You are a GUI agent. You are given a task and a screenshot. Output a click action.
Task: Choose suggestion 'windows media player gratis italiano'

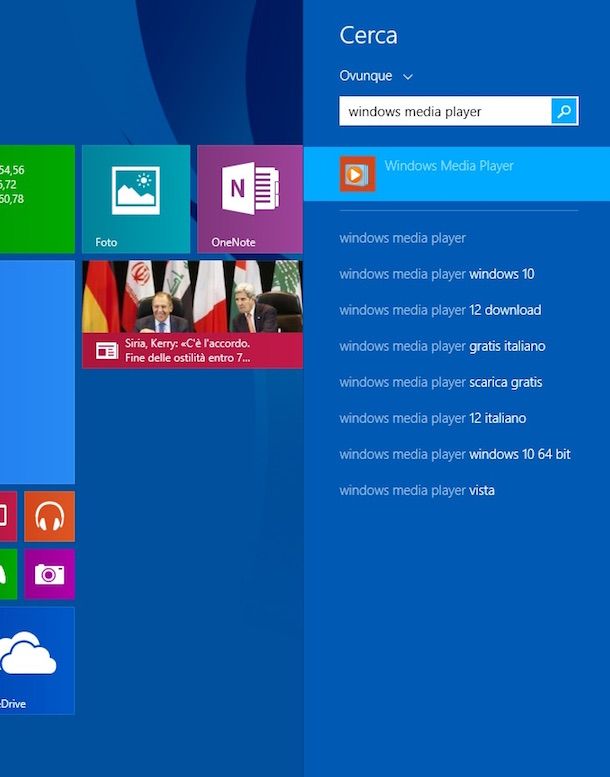(442, 346)
